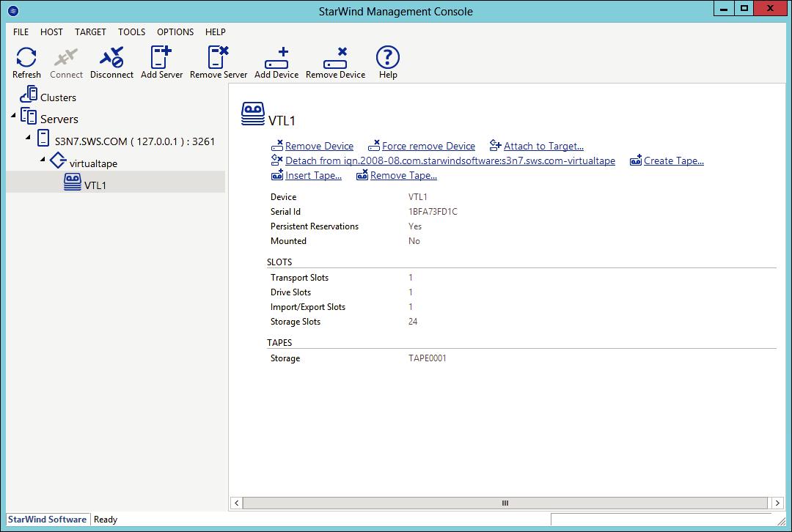Click the virtualtape target diamond icon
Viewport: 792px width, 532px height.
tap(58, 160)
